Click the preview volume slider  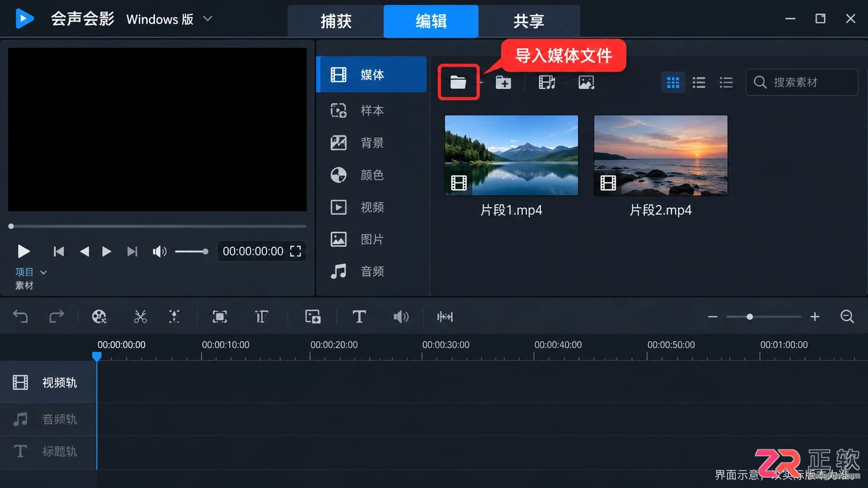(x=191, y=251)
